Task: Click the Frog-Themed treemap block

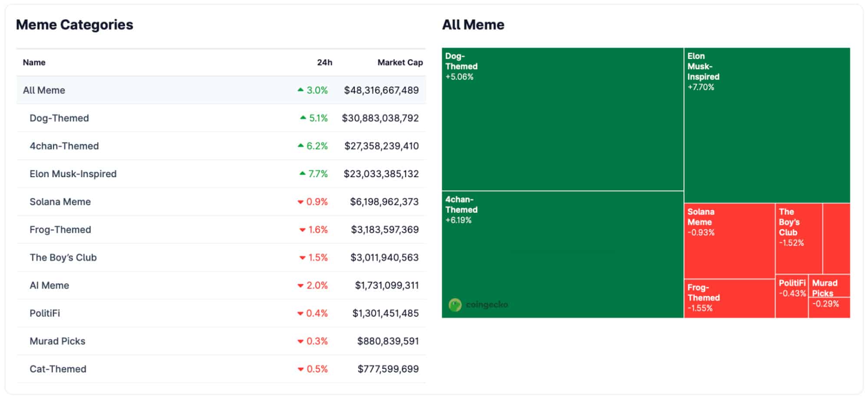Action: coord(729,298)
